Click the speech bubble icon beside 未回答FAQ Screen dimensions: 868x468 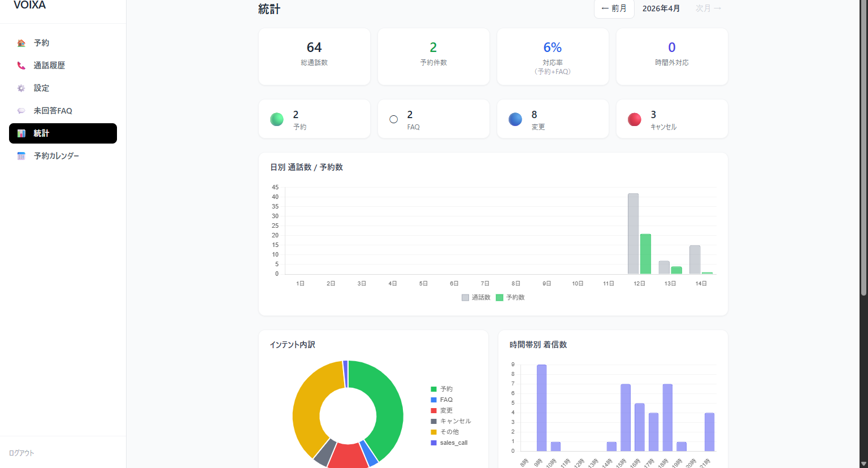pyautogui.click(x=21, y=111)
